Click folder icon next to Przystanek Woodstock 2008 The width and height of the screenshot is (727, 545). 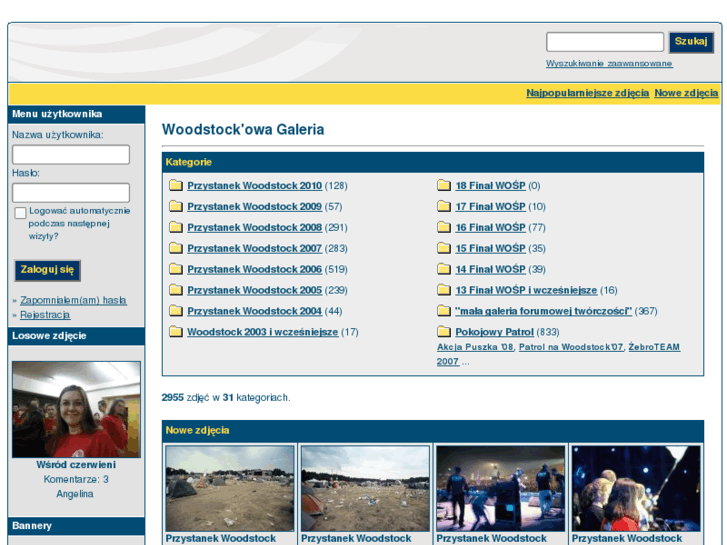point(176,227)
